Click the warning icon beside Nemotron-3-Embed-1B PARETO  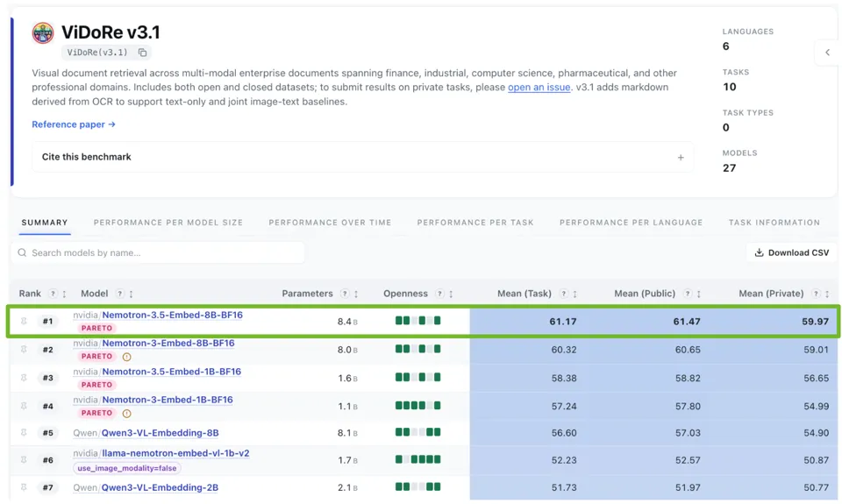point(126,414)
